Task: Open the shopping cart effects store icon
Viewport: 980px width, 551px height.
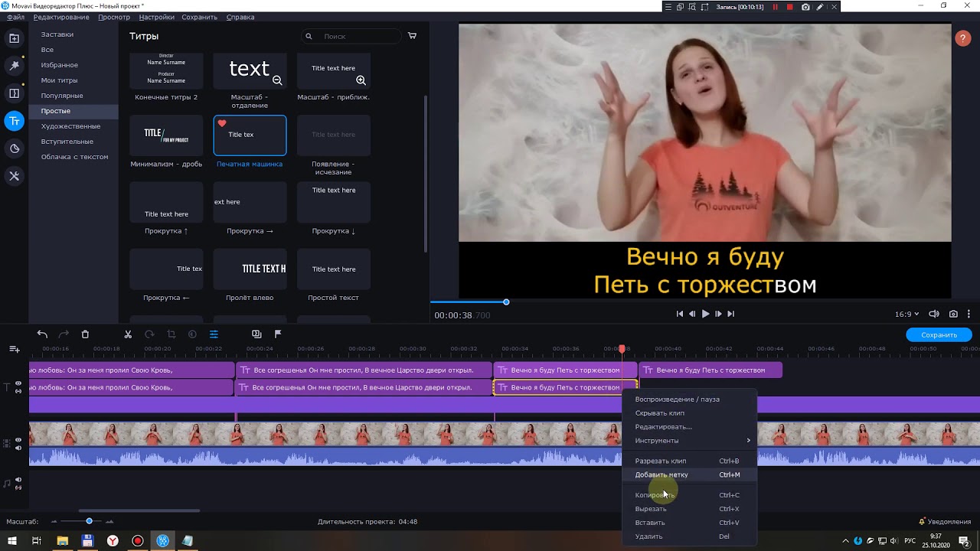Action: coord(412,36)
